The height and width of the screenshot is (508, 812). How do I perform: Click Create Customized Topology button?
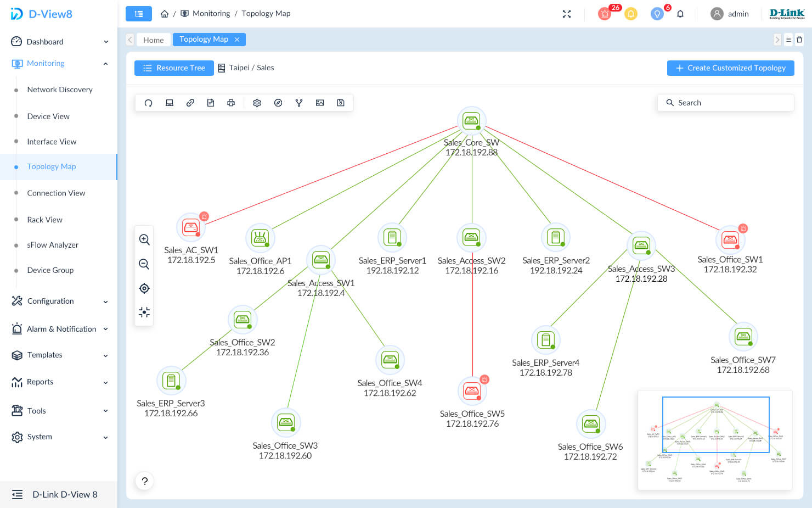tap(730, 68)
